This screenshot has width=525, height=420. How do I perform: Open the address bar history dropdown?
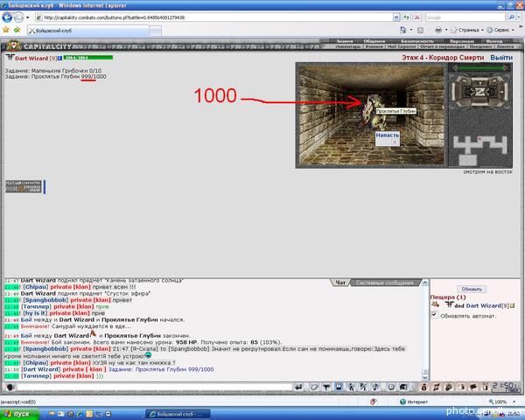point(396,17)
